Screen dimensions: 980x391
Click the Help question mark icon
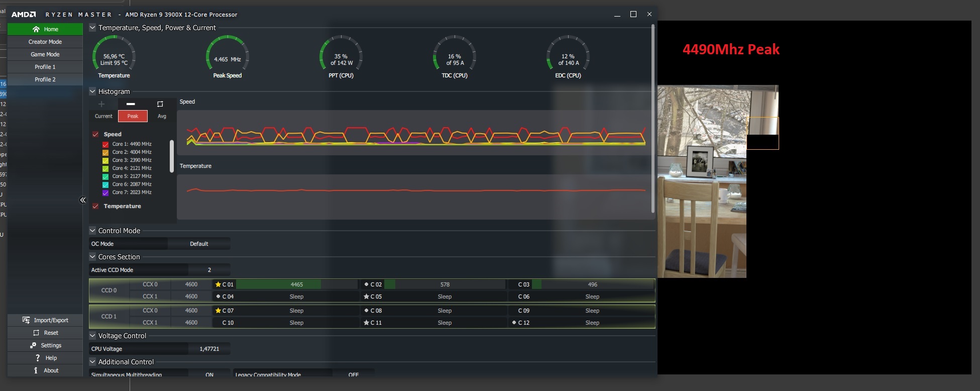[37, 358]
